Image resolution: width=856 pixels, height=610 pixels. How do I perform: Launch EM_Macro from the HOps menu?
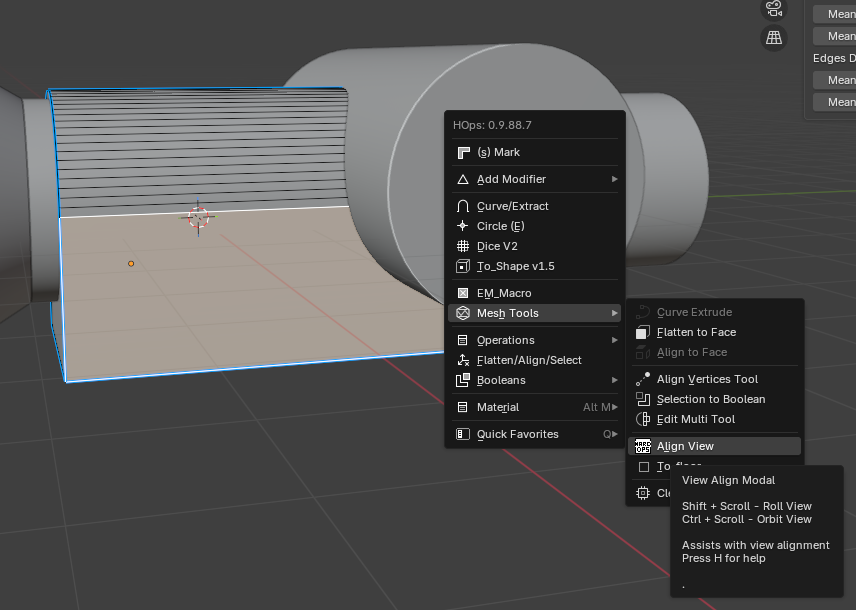pos(534,293)
